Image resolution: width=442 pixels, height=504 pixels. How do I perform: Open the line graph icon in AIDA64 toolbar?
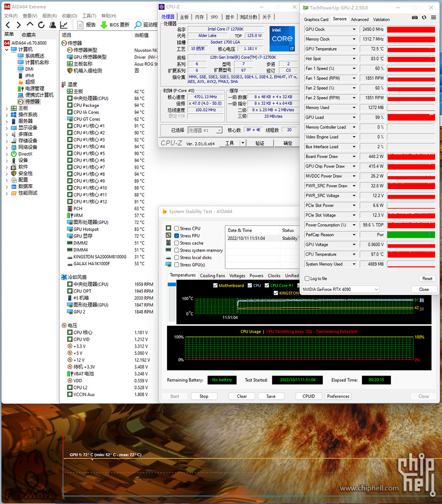tap(64, 25)
